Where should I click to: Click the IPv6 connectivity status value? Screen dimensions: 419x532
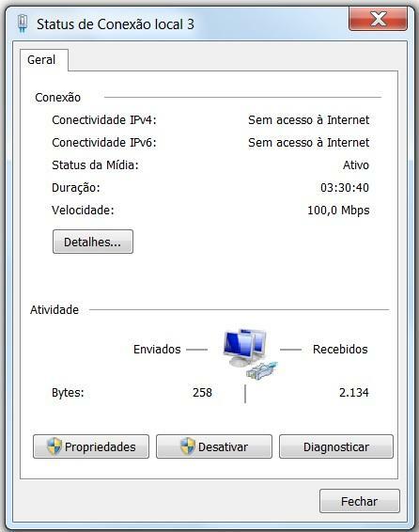(308, 143)
